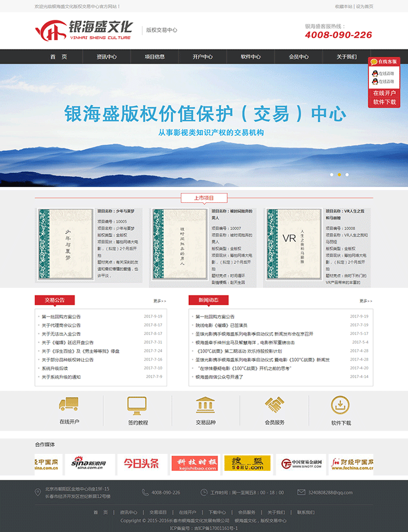
Task: Click first QQ 在线咨询 penguin icon
Action: 375,73
